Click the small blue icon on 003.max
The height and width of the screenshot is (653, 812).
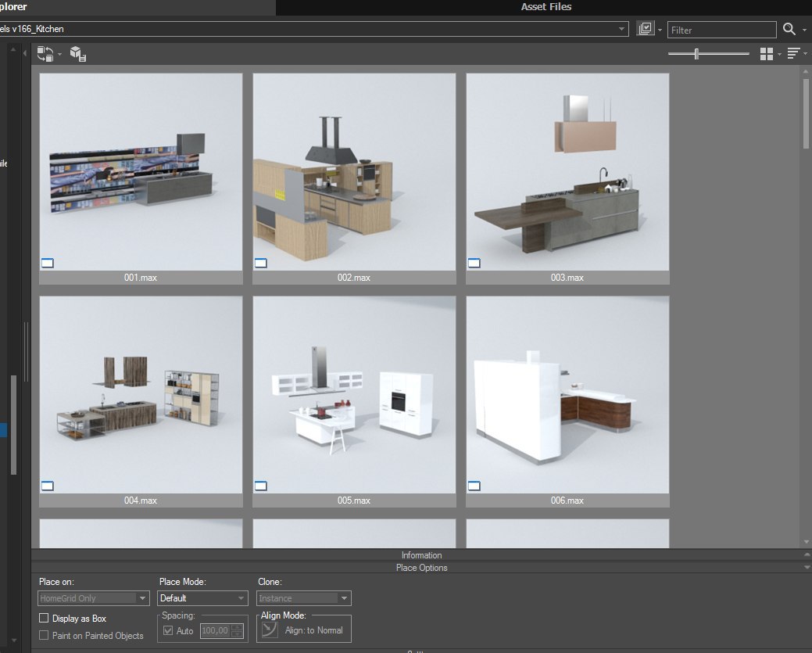coord(474,263)
